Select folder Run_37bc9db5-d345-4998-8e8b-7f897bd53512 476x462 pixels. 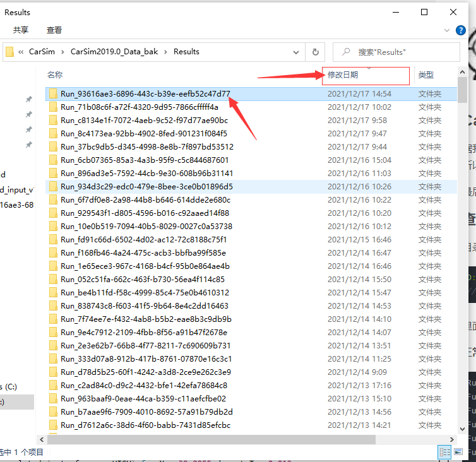click(x=251, y=147)
